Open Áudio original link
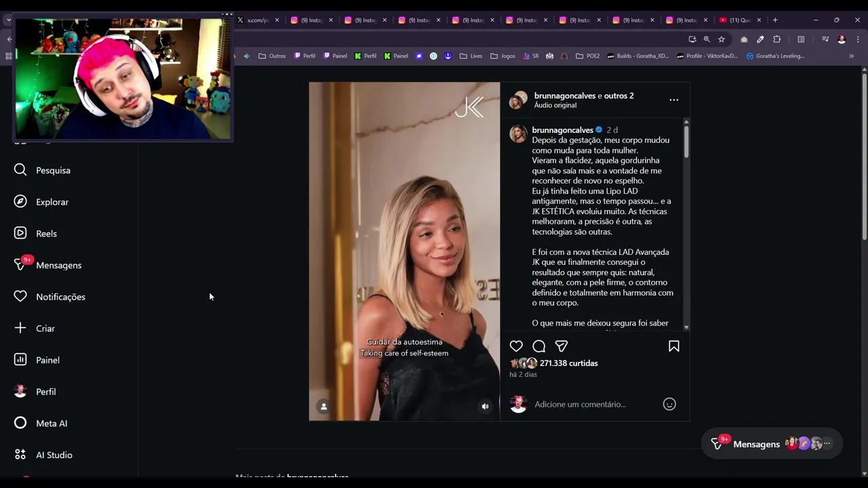The image size is (868, 488). point(555,105)
